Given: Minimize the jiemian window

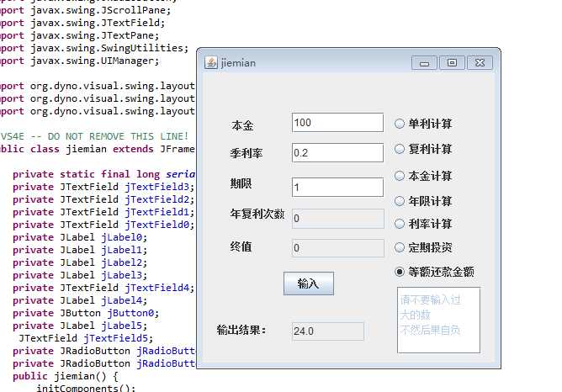Looking at the screenshot, I should click(x=424, y=63).
